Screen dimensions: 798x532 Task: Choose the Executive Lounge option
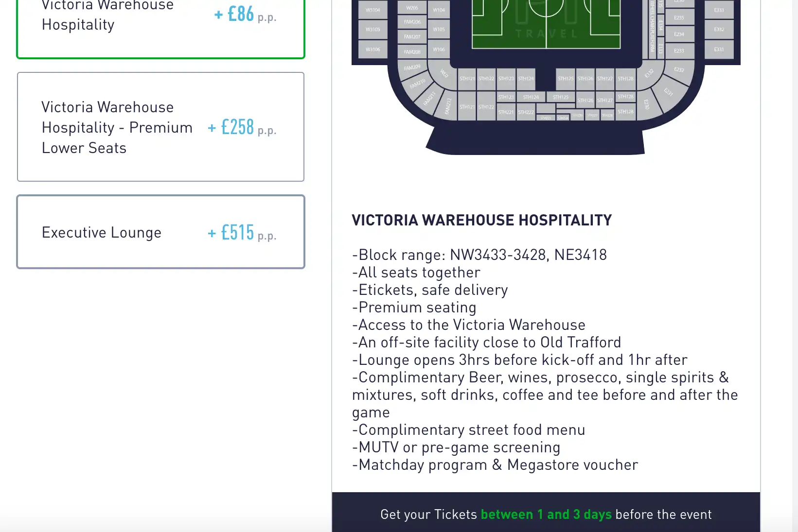(x=160, y=232)
